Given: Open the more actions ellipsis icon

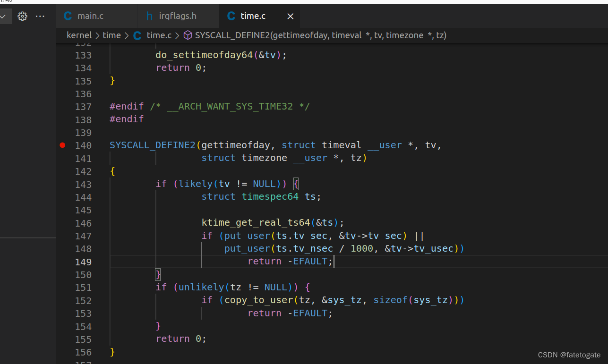Looking at the screenshot, I should 40,16.
